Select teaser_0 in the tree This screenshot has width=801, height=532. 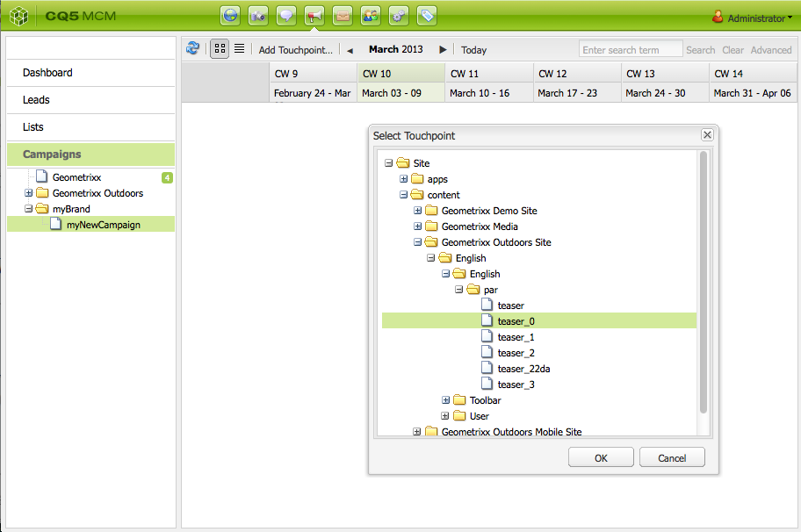point(539,320)
